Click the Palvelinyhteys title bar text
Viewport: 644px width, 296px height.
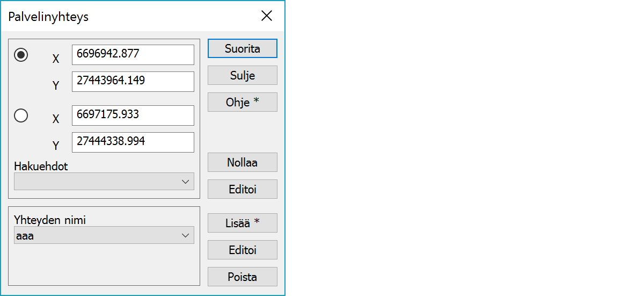(x=48, y=17)
